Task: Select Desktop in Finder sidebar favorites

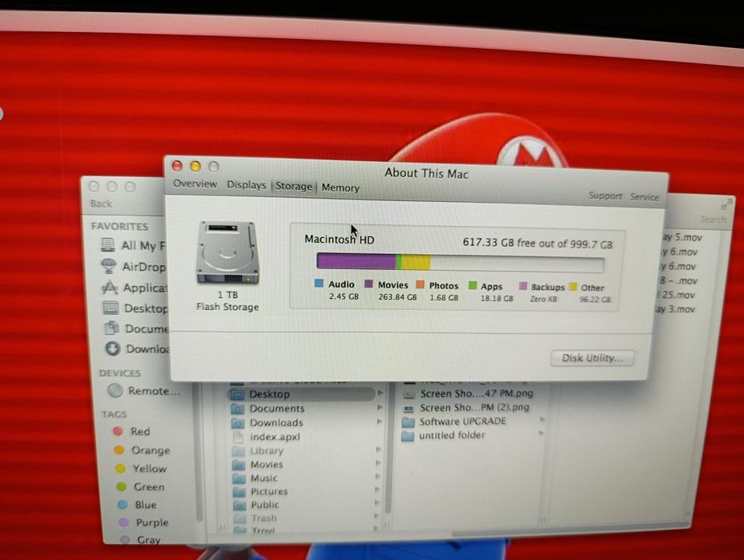Action: 135,308
